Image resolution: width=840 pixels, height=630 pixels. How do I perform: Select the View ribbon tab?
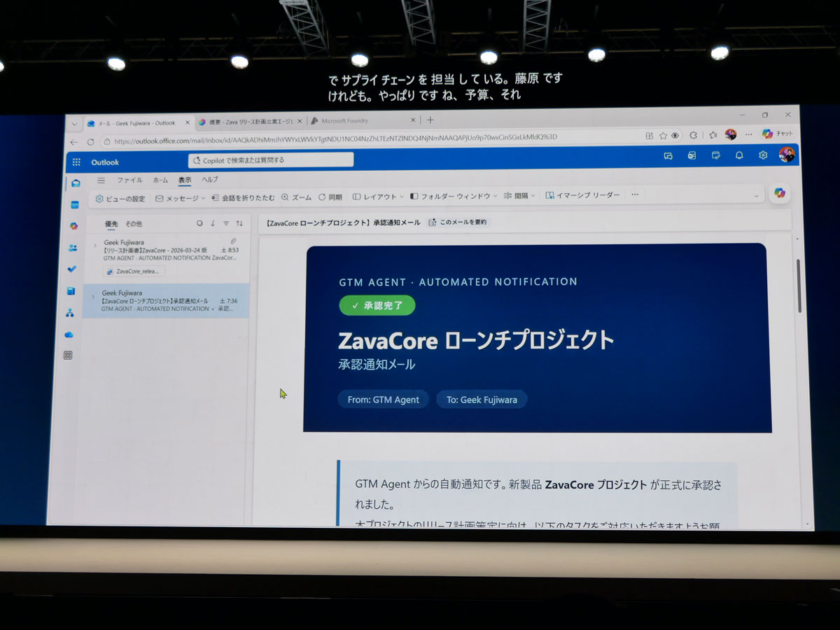185,180
